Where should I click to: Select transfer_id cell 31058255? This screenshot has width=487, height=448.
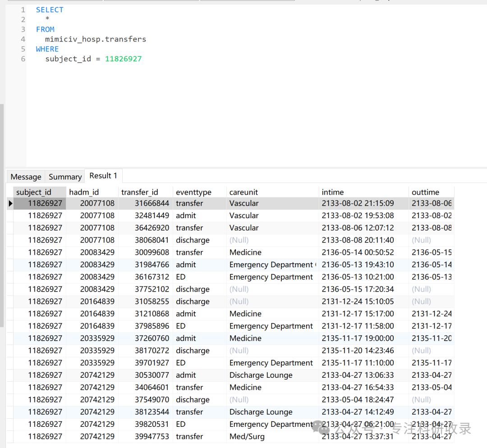tap(145, 302)
